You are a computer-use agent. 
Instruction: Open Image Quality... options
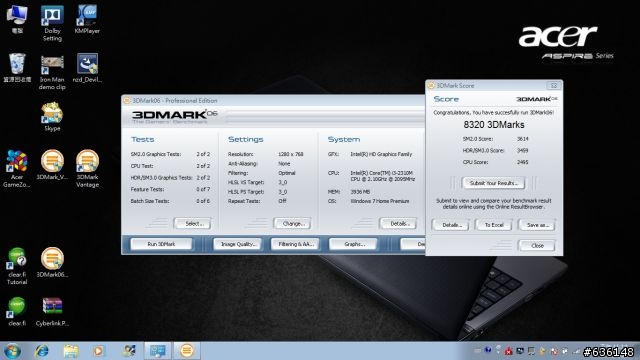click(x=238, y=244)
